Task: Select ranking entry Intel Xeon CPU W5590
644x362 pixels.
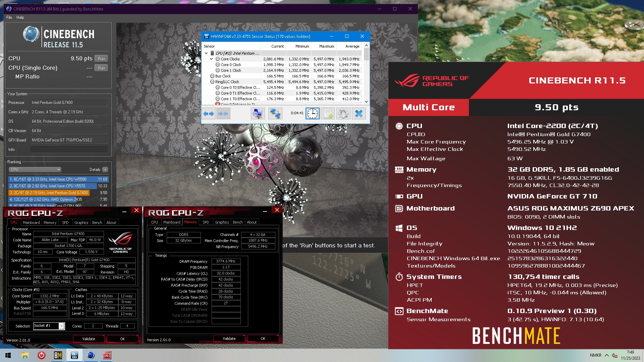Action: click(x=58, y=179)
